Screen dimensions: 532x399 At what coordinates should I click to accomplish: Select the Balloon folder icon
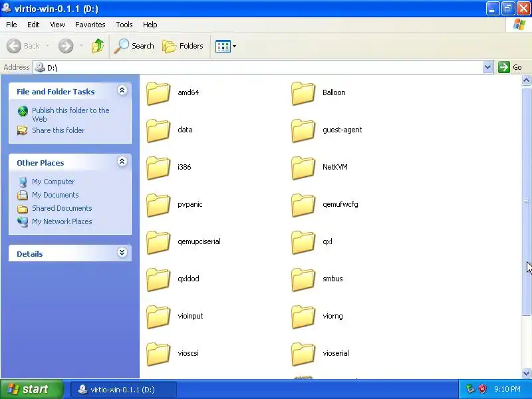303,93
